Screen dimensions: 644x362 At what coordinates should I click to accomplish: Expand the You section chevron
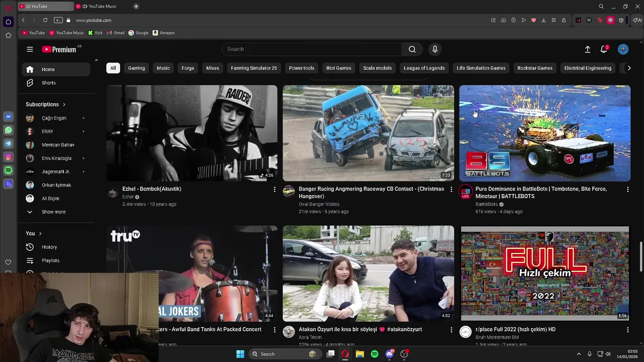40,233
